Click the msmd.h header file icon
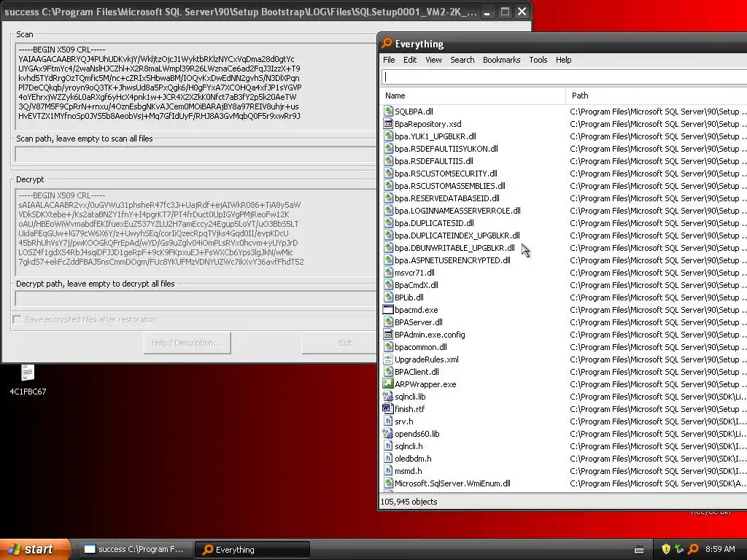This screenshot has width=747, height=560. 388,470
